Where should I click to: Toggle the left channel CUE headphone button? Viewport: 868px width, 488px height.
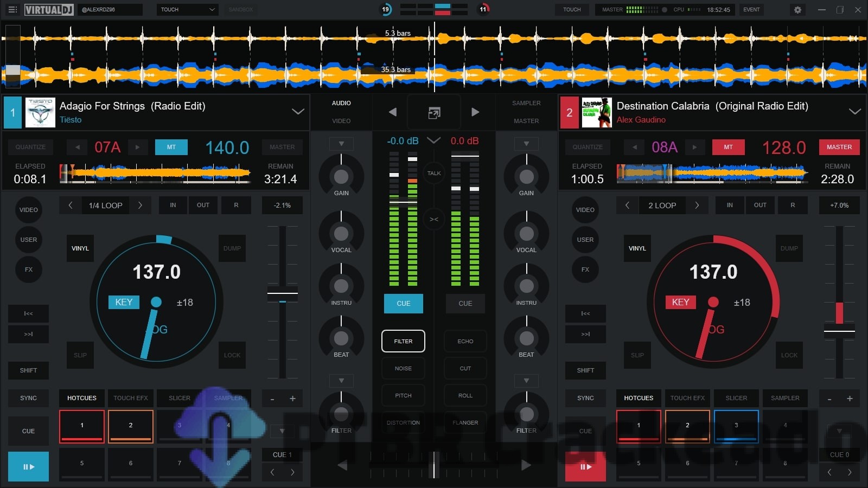404,304
